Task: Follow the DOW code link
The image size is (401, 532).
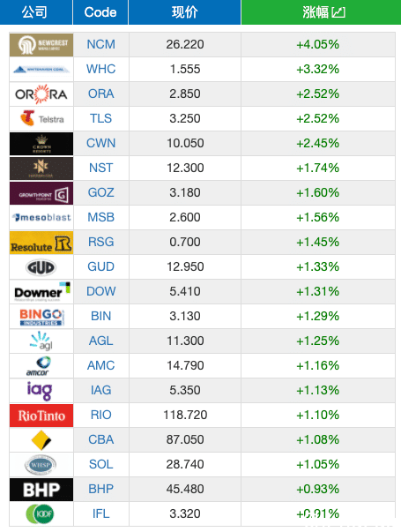Action: pos(101,291)
